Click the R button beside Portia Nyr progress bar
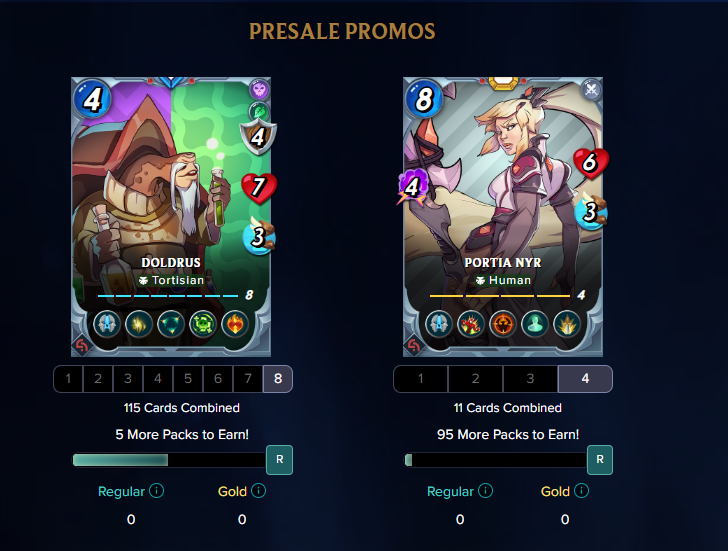728x551 pixels. click(600, 460)
